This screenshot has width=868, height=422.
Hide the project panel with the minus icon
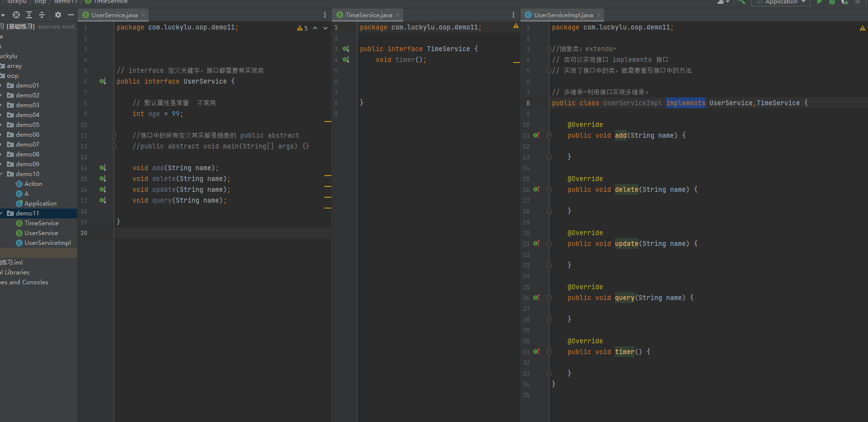(71, 15)
